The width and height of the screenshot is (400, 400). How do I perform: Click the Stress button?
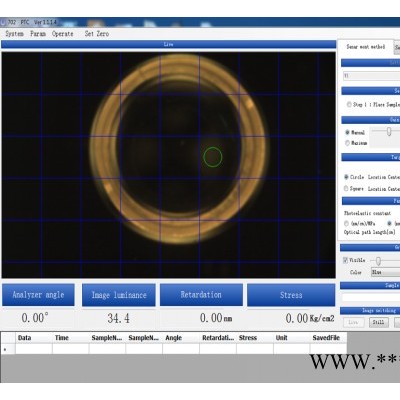click(291, 295)
